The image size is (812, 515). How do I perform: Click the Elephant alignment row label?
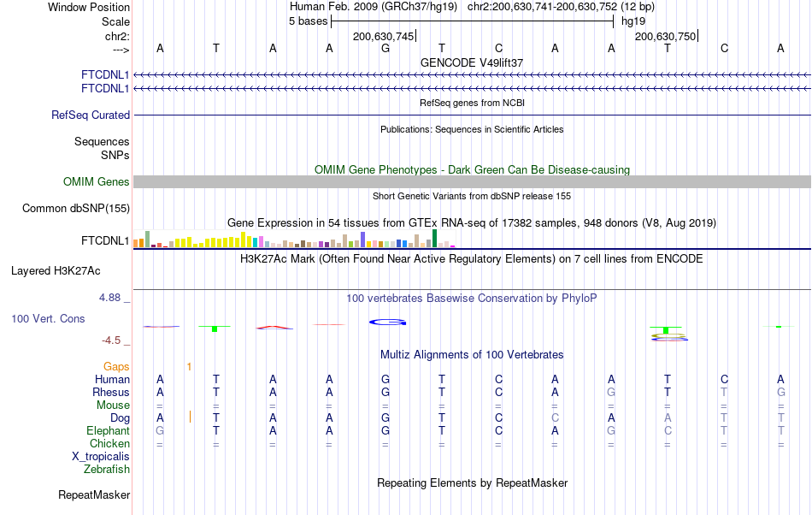click(x=109, y=431)
